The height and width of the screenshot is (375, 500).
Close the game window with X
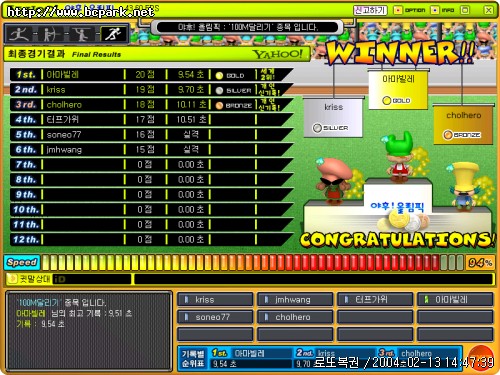[488, 10]
